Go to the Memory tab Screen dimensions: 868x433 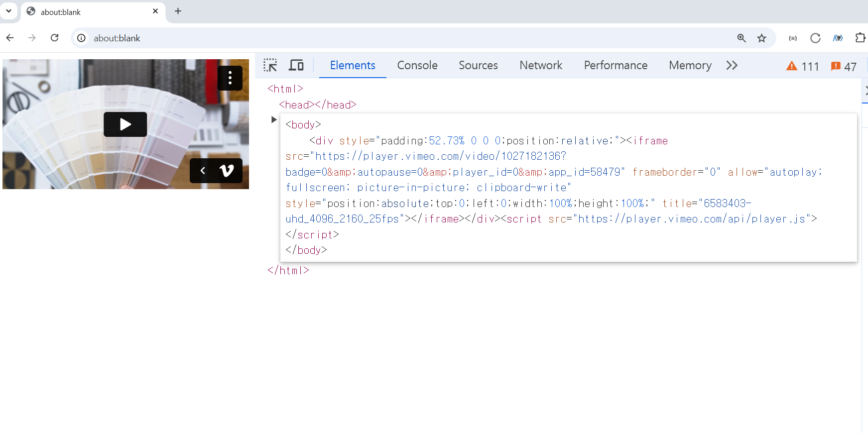coord(690,65)
